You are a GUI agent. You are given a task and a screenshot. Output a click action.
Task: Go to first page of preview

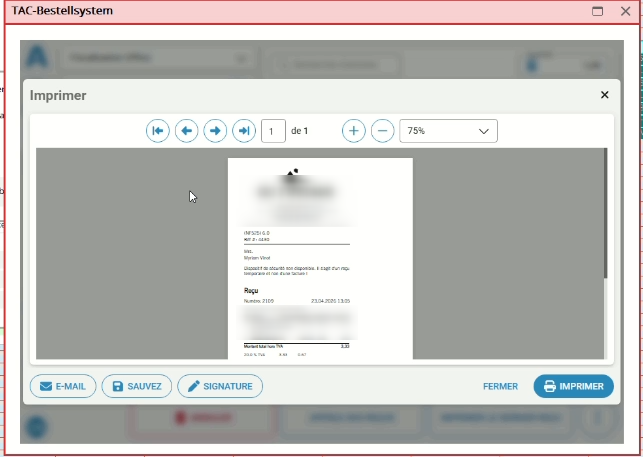point(158,131)
